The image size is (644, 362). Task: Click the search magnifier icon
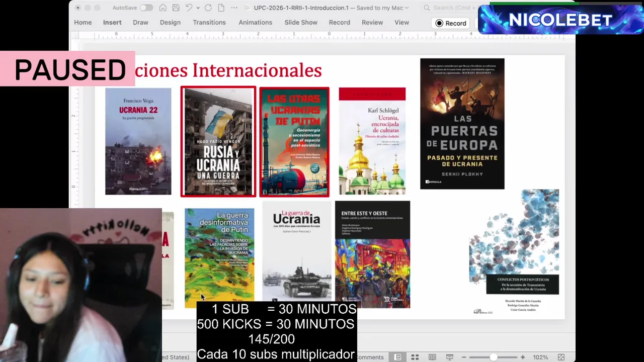427,8
